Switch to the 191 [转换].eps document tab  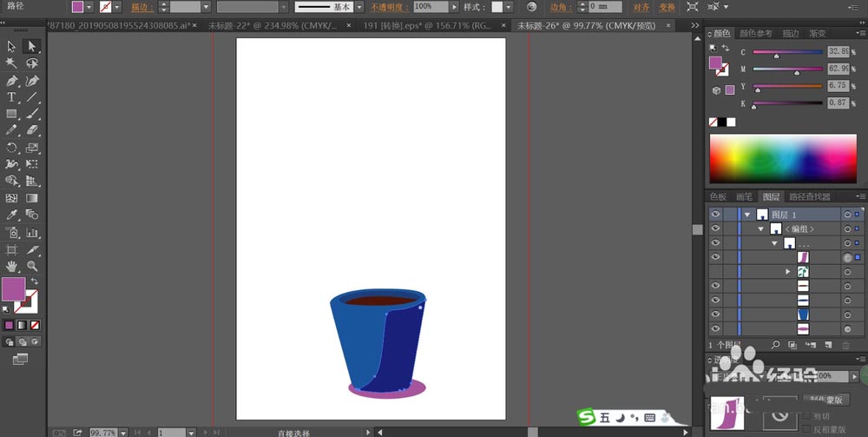[x=427, y=25]
